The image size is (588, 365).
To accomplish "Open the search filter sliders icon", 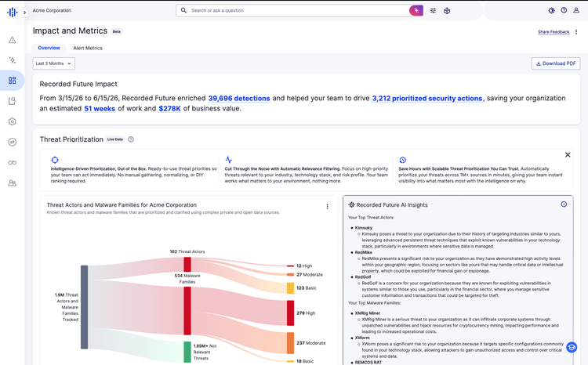I will pos(433,10).
